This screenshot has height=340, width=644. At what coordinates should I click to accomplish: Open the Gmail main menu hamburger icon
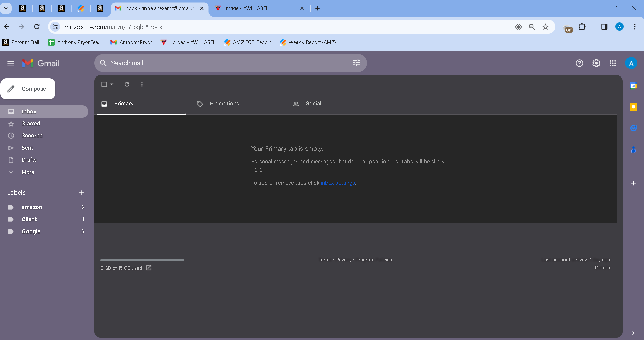11,63
